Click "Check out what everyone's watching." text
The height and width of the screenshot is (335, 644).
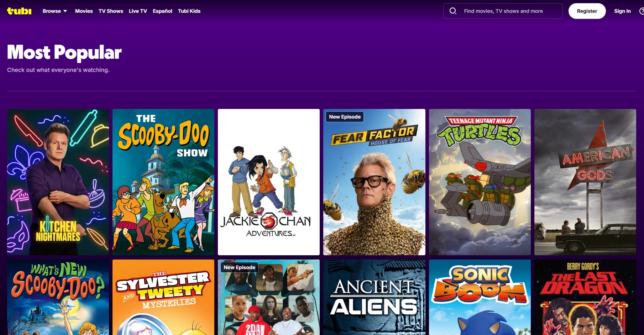[58, 70]
